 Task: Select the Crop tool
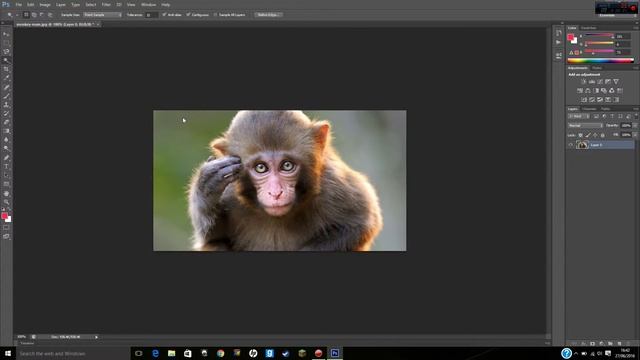click(x=6, y=69)
